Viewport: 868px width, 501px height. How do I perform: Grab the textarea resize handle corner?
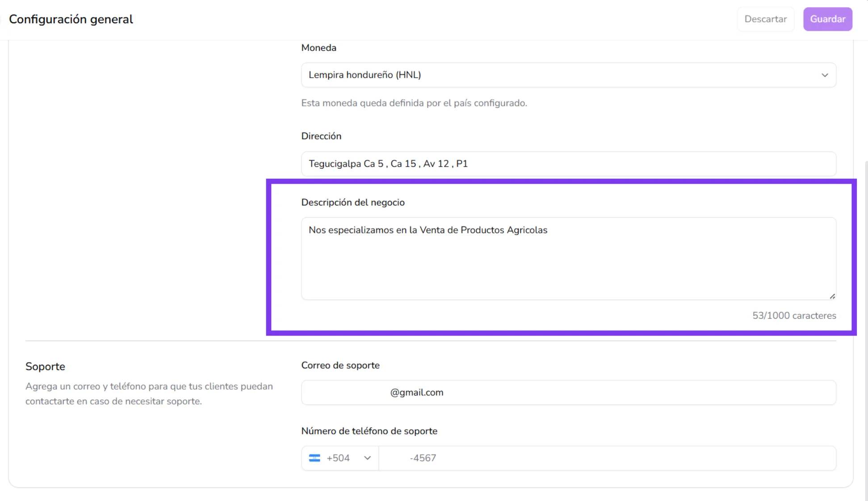(x=832, y=296)
